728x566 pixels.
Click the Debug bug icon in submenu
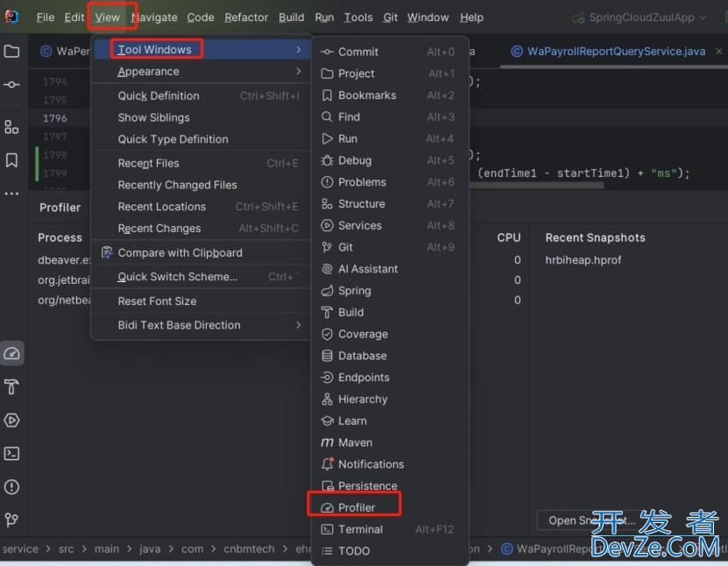click(327, 160)
